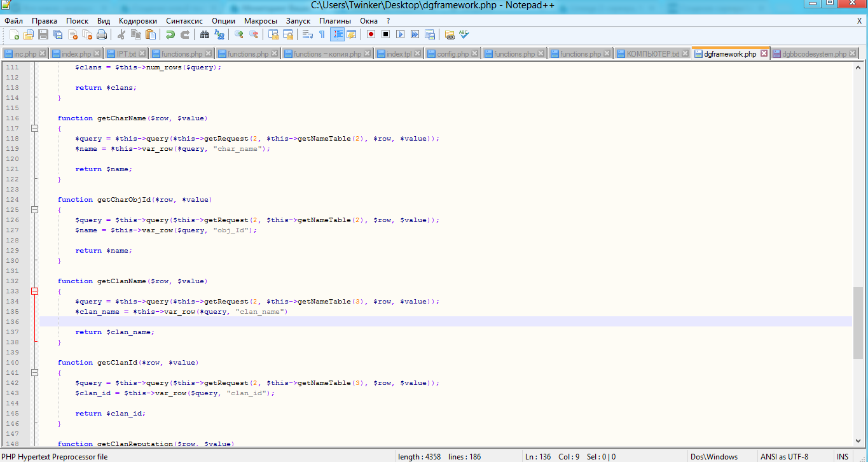This screenshot has height=462, width=868.
Task: Close the dgframework.php tab
Action: tap(764, 53)
